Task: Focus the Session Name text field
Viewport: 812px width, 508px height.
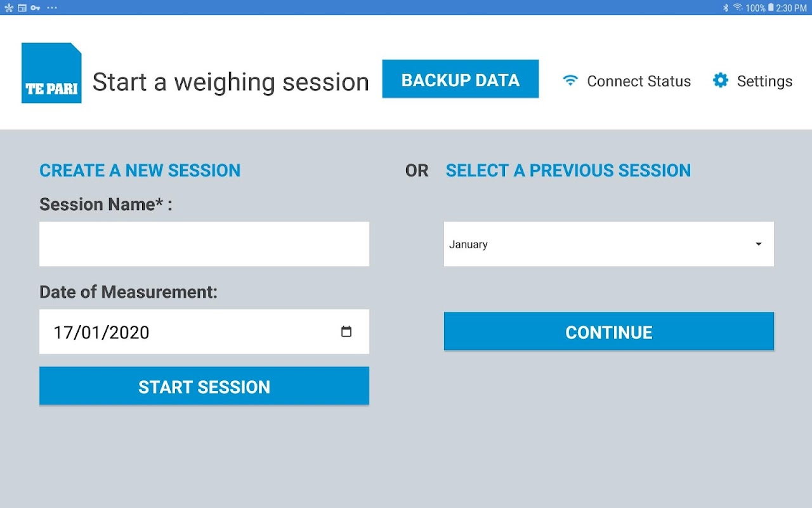Action: pos(204,244)
